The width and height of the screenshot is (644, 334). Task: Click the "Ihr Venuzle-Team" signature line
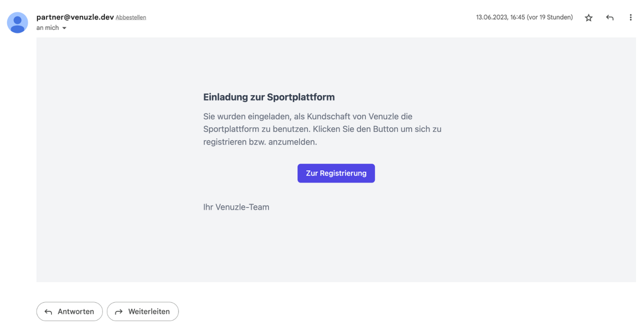236,207
